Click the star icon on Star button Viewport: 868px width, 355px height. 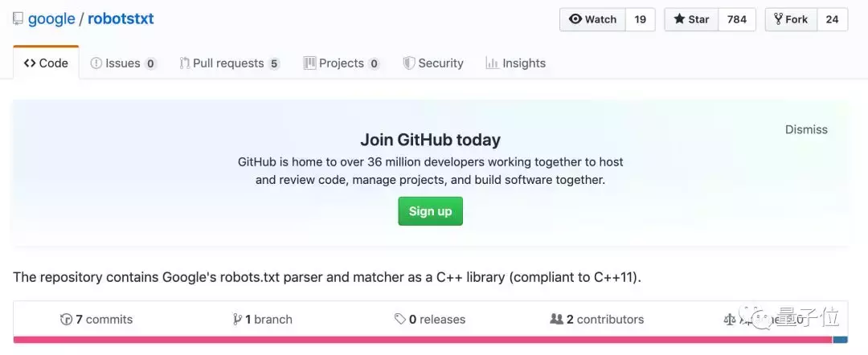pyautogui.click(x=679, y=19)
